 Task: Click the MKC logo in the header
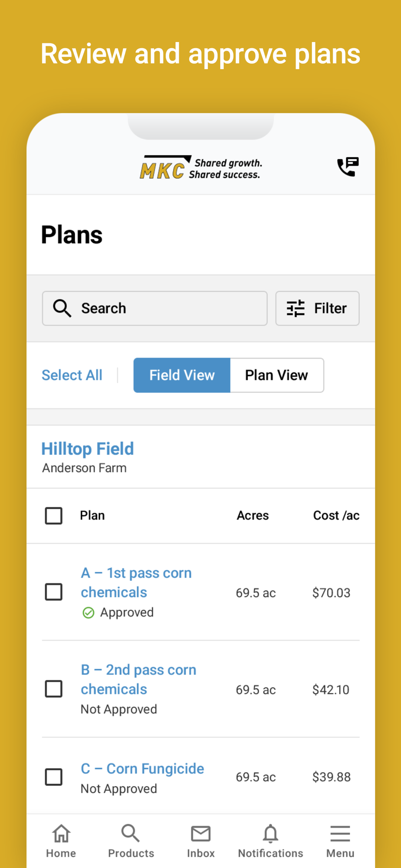click(x=201, y=168)
